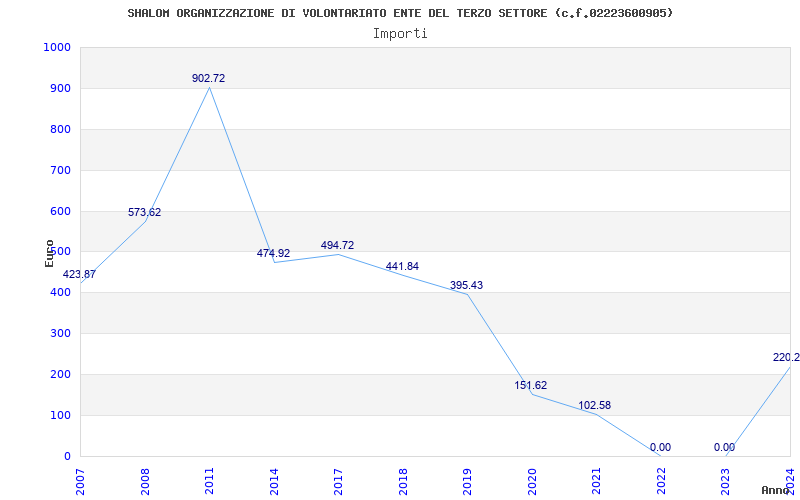
Task: Select the 441.84 data label
Action: click(x=402, y=266)
